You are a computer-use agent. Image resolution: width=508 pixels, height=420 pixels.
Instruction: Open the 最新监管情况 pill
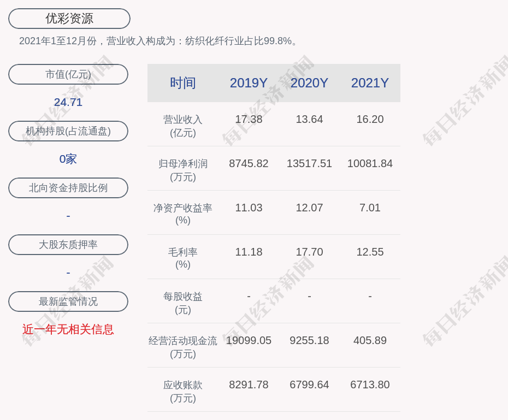(x=68, y=301)
